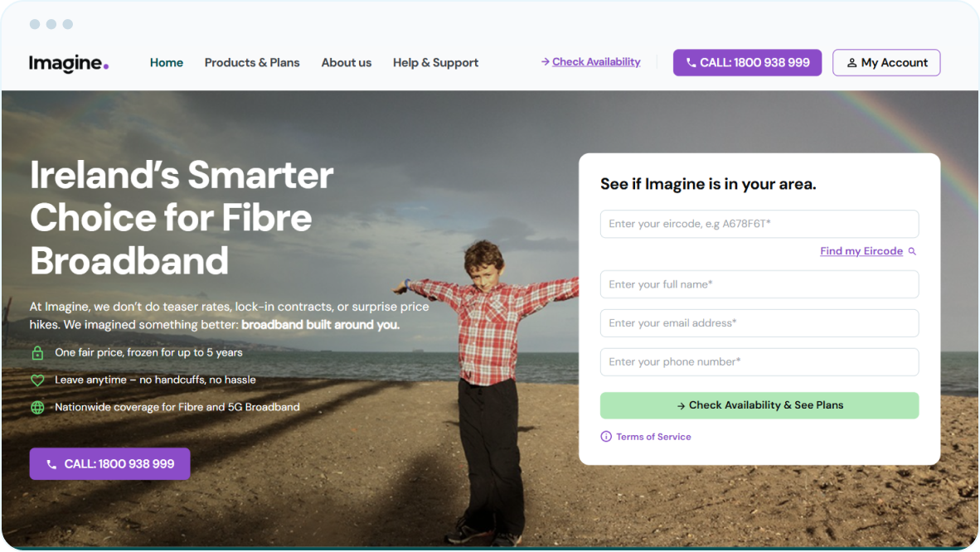Image resolution: width=980 pixels, height=552 pixels.
Task: Go to the About us page
Action: click(x=347, y=62)
